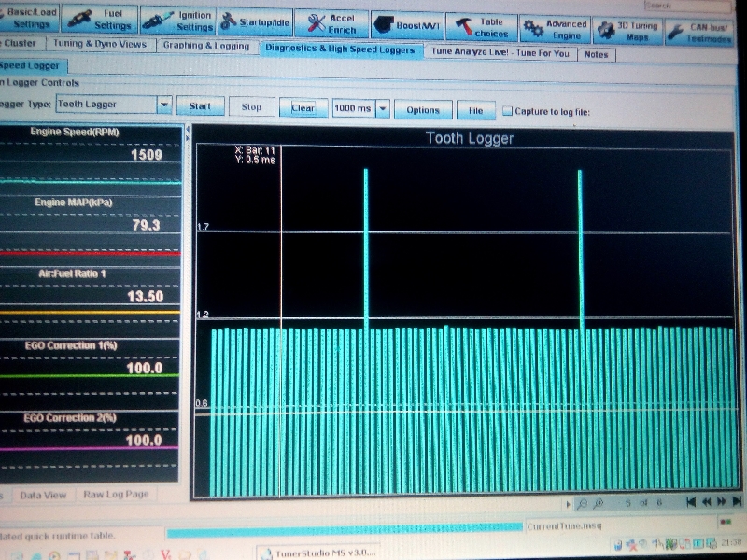The height and width of the screenshot is (560, 747).
Task: Open Fuel Settings toolbar menu
Action: 101,20
